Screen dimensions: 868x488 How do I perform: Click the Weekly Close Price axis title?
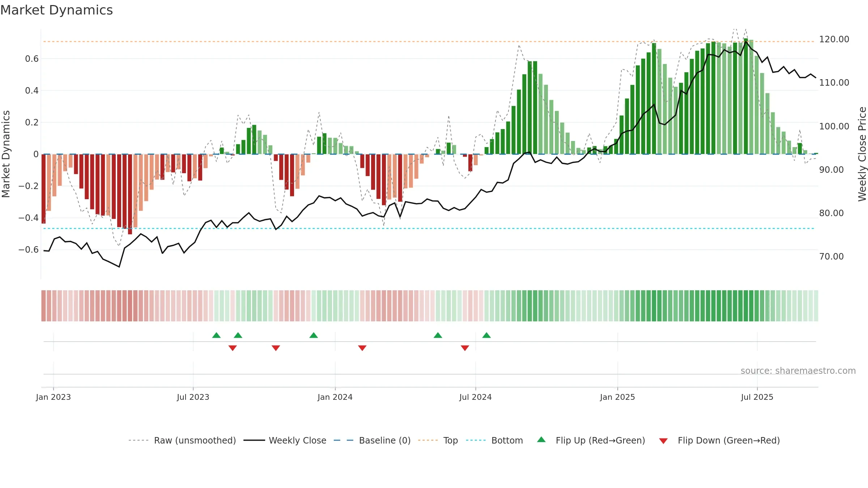[862, 154]
